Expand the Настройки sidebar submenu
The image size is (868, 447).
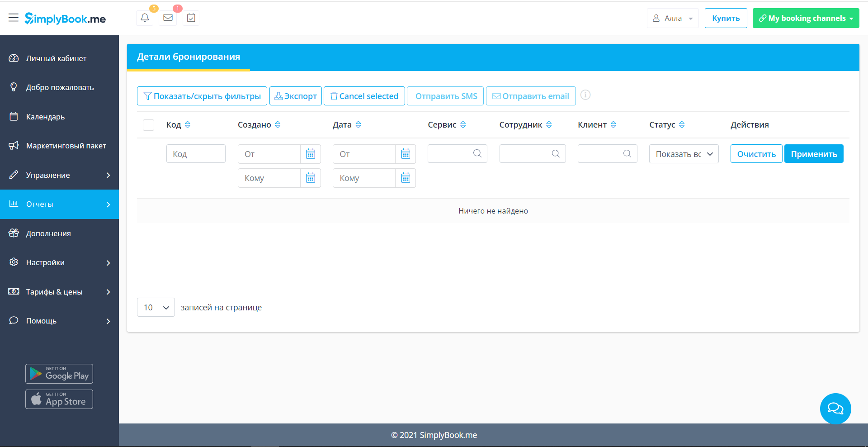(x=108, y=263)
